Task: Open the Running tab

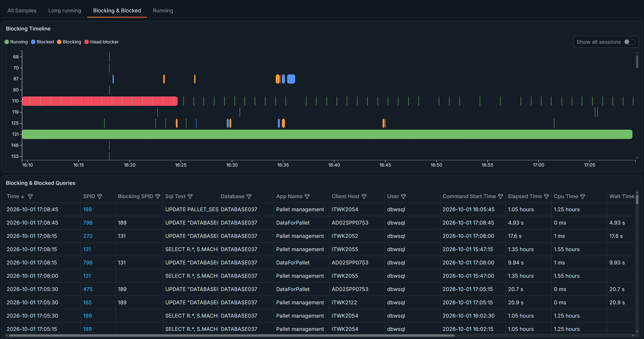Action: [163, 11]
